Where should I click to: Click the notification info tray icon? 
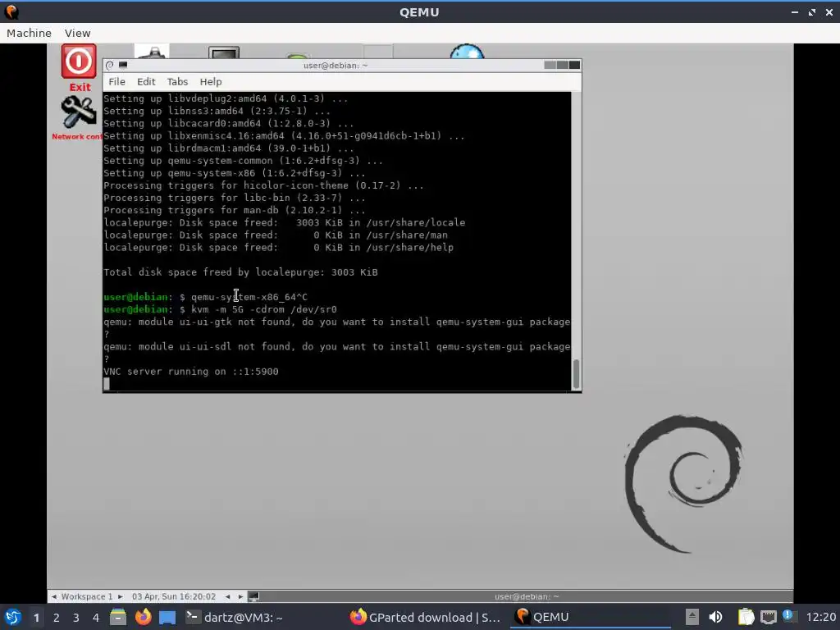point(788,615)
